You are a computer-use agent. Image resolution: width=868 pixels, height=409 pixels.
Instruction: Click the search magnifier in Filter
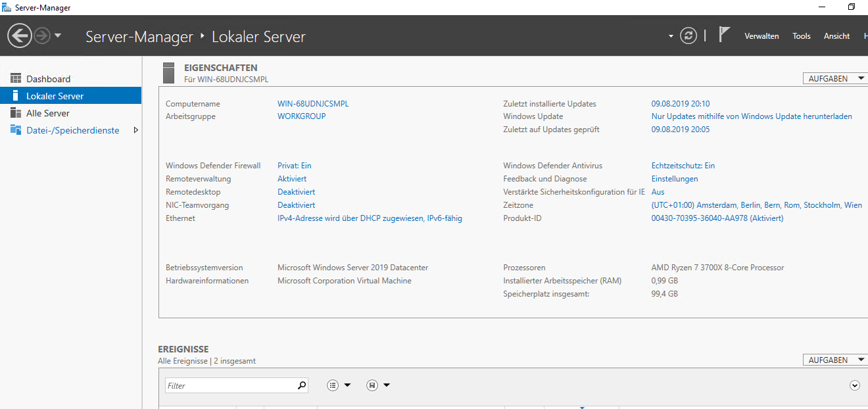[x=302, y=385]
